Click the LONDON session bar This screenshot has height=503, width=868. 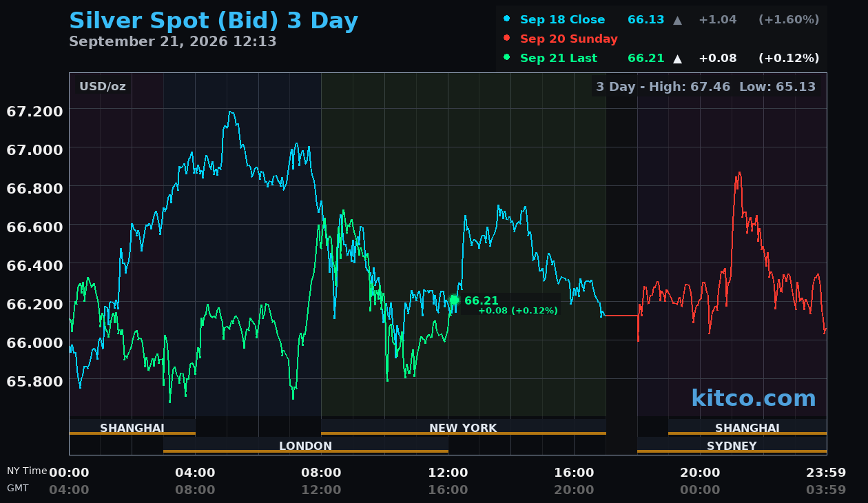[x=305, y=445]
